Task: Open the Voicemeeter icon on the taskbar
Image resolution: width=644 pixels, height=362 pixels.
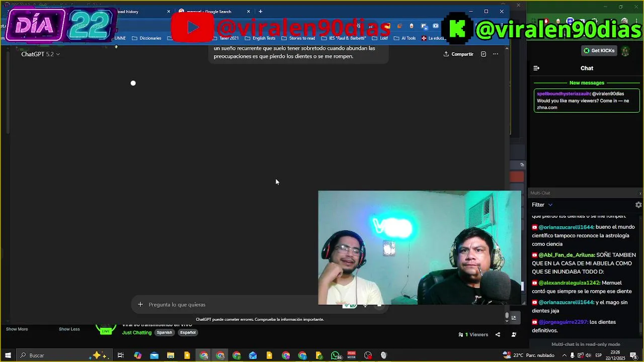Action: point(352,355)
